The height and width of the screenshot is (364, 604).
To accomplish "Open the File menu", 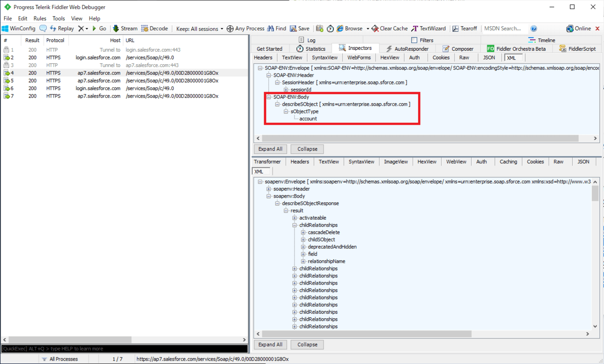I will pyautogui.click(x=8, y=19).
